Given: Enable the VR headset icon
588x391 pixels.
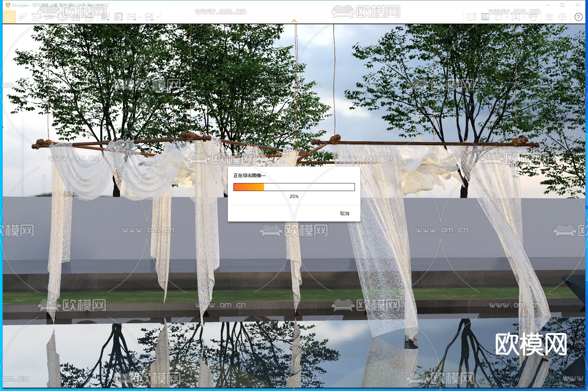Looking at the screenshot, I should [534, 17].
